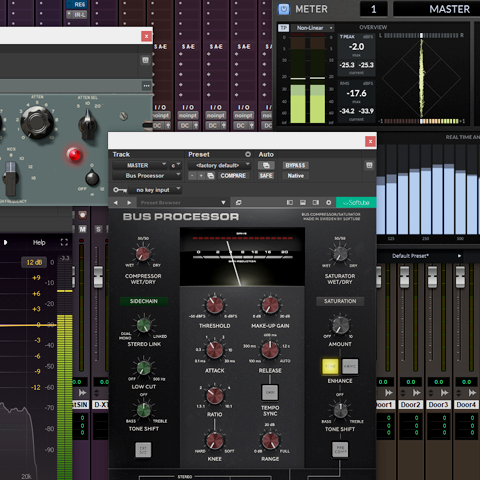The width and height of the screenshot is (480, 480).
Task: Toggle the M mute button on mixer channel
Action: [x=82, y=229]
